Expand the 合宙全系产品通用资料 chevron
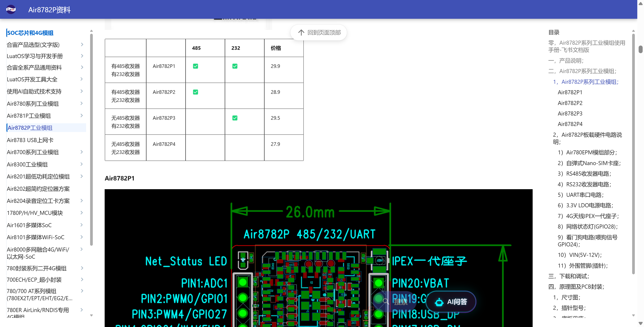The width and height of the screenshot is (644, 327). coord(82,67)
